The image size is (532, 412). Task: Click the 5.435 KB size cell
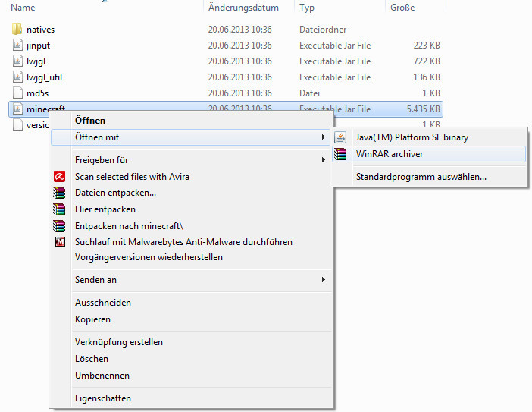[x=423, y=109]
